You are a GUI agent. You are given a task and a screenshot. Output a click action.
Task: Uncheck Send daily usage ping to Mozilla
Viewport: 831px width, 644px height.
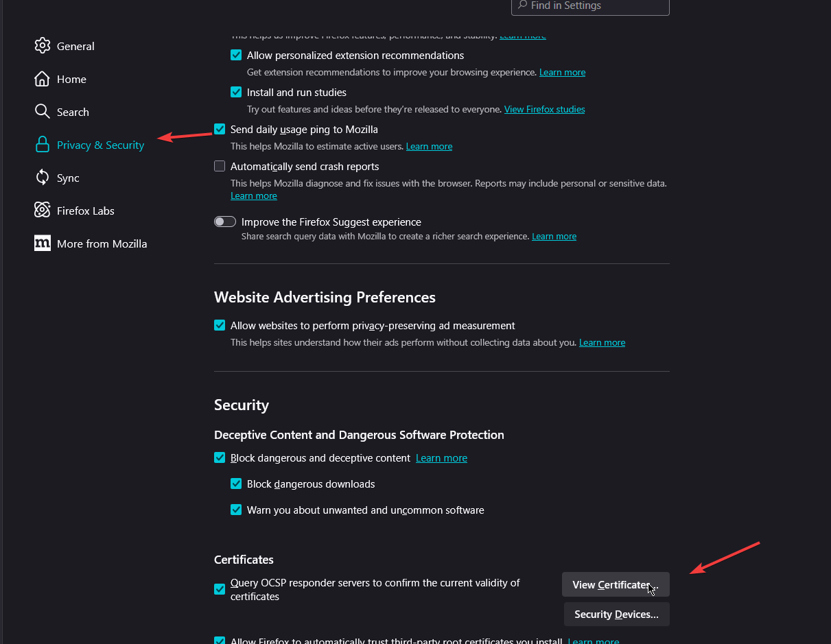click(220, 129)
